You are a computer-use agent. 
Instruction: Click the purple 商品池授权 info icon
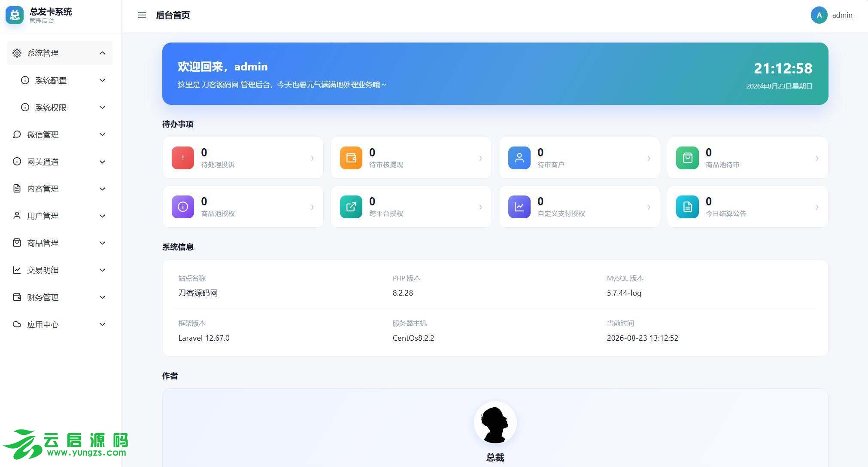pyautogui.click(x=183, y=207)
